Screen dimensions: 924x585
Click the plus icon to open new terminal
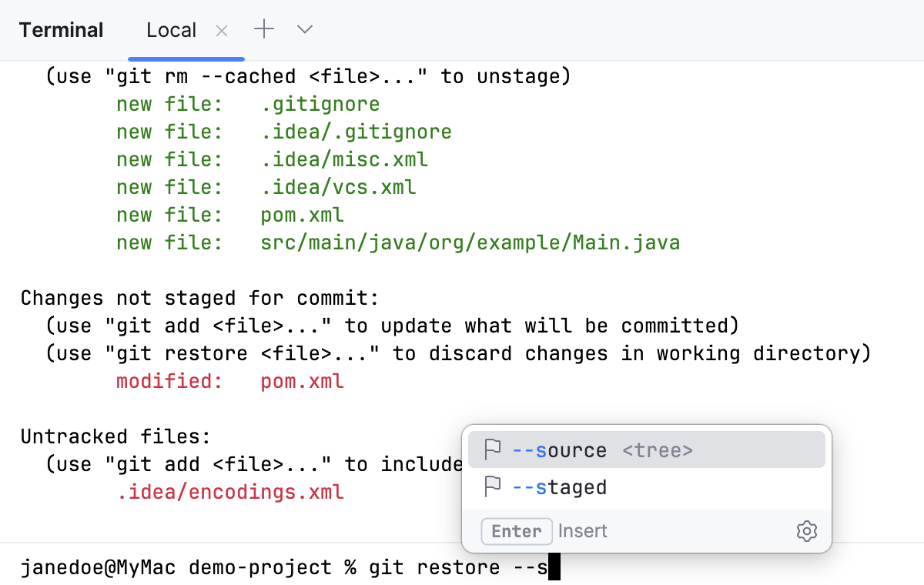pyautogui.click(x=263, y=29)
